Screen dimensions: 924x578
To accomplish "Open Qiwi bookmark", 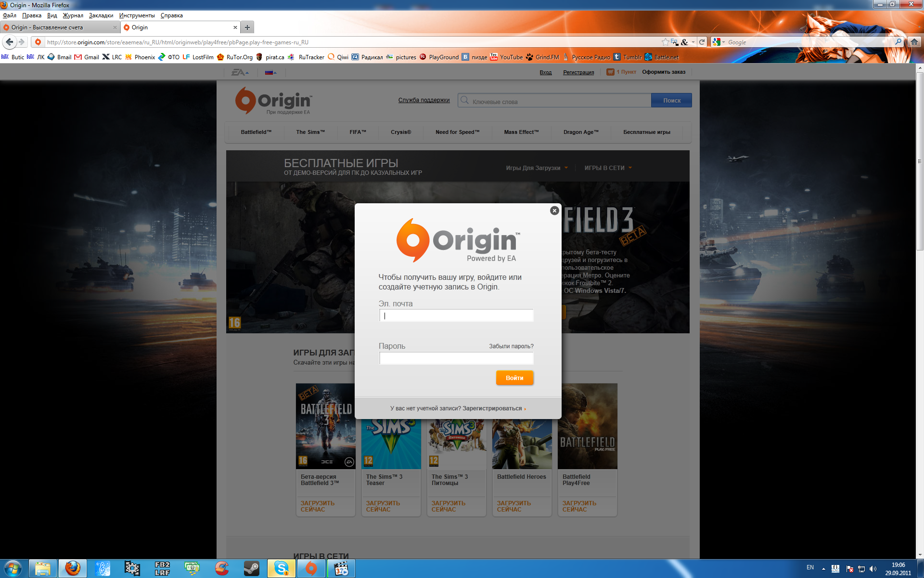I will 338,57.
